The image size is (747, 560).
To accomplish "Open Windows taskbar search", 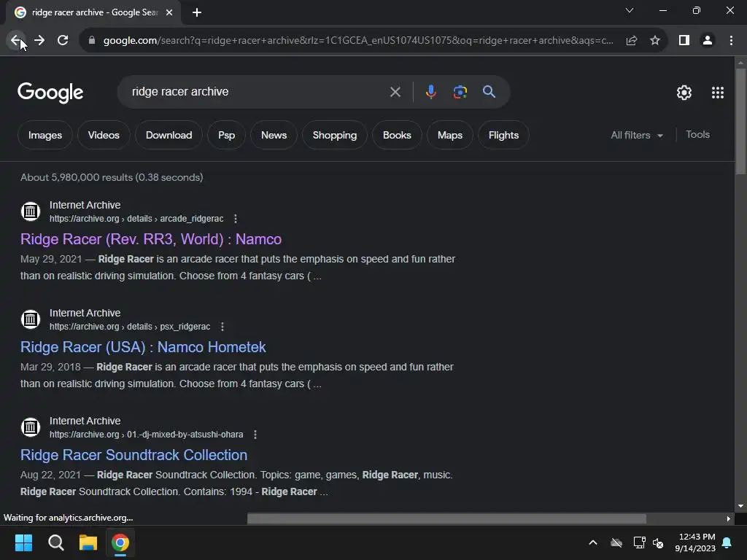I will 55,542.
